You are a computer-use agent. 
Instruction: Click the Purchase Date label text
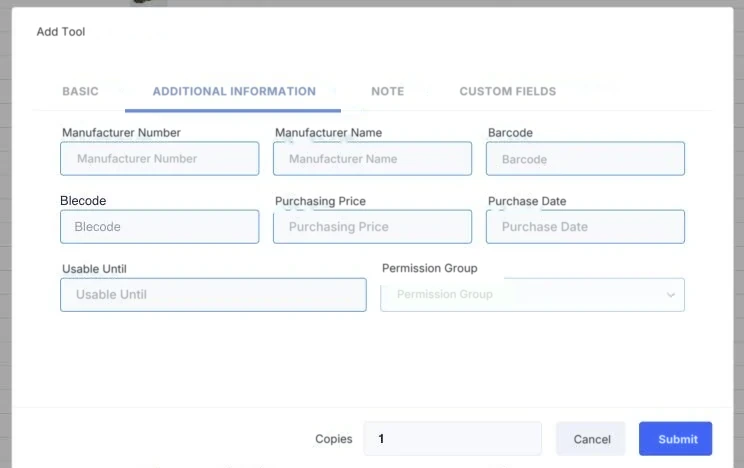(x=527, y=201)
